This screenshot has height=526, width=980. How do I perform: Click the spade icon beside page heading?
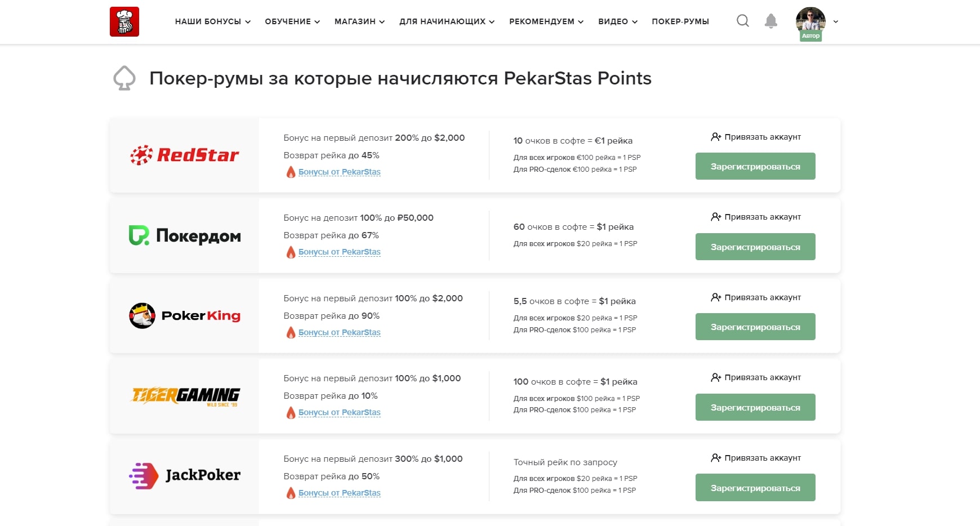pyautogui.click(x=124, y=78)
